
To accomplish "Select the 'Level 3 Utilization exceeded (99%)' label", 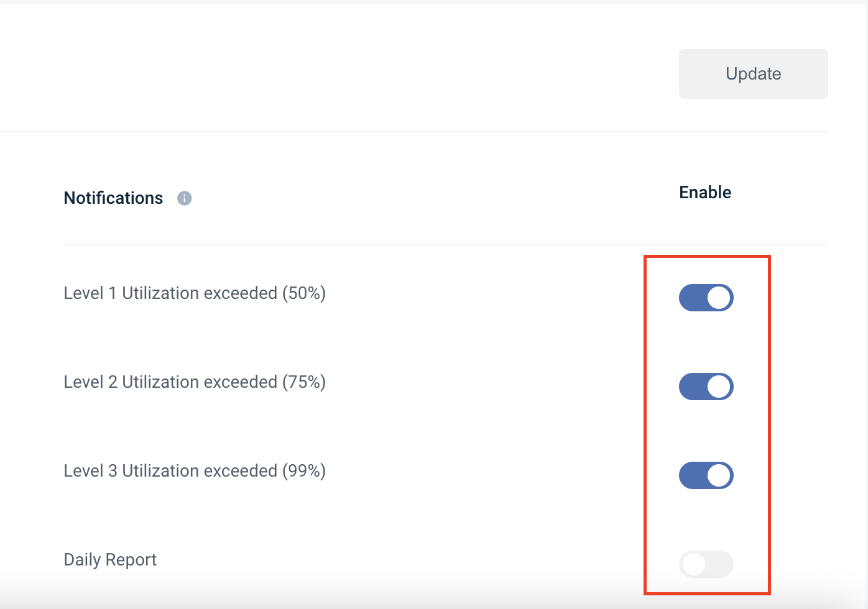I will (195, 471).
